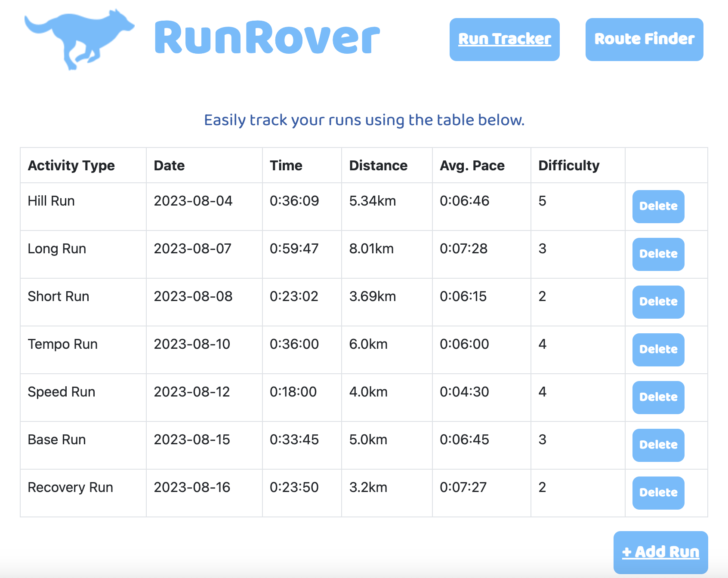The height and width of the screenshot is (578, 728).
Task: Click the average pace 0:06:00
Action: [464, 344]
